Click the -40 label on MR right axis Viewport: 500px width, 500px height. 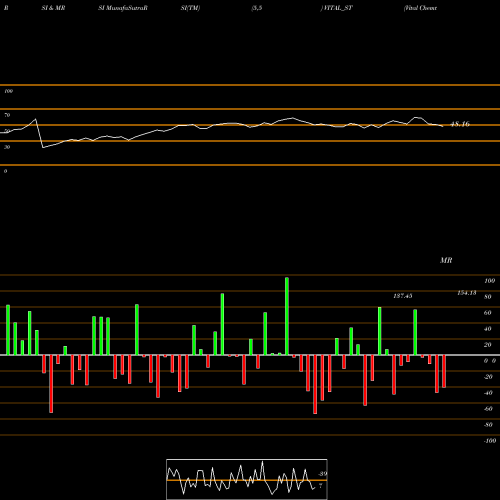488,393
